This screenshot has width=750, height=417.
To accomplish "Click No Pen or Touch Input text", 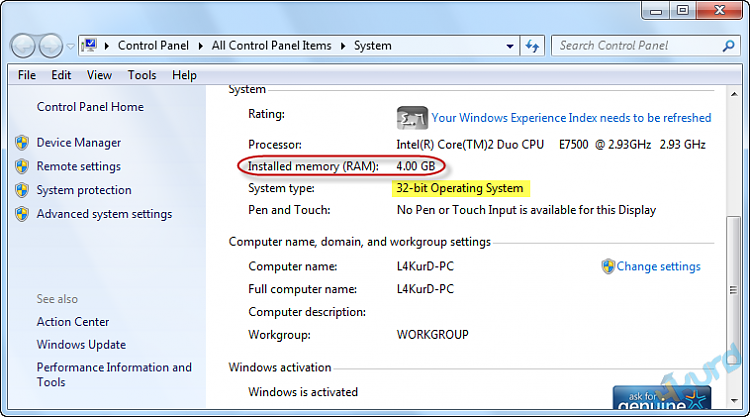I will pos(526,210).
